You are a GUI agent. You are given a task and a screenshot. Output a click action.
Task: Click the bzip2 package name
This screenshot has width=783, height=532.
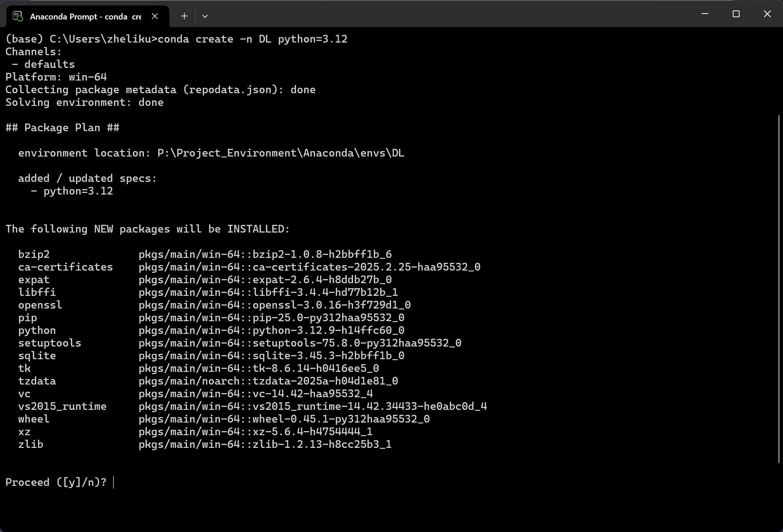point(34,254)
